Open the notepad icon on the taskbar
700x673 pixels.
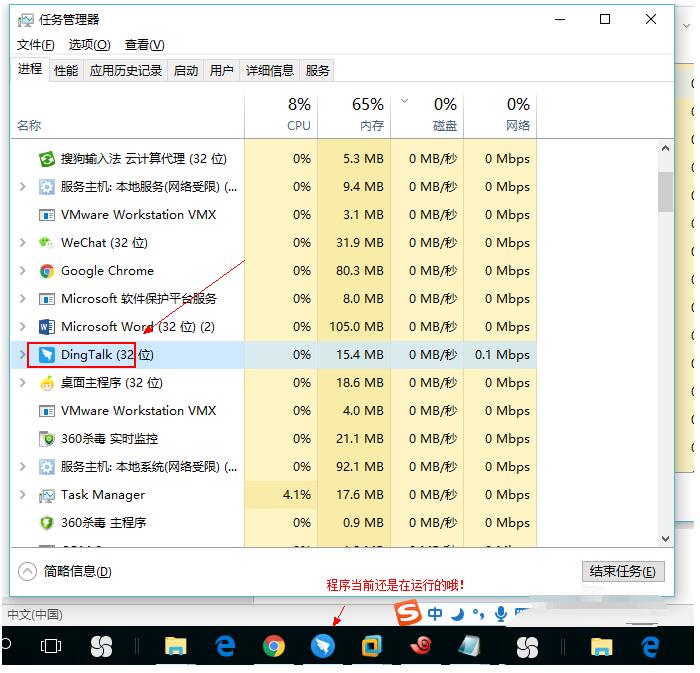(469, 646)
